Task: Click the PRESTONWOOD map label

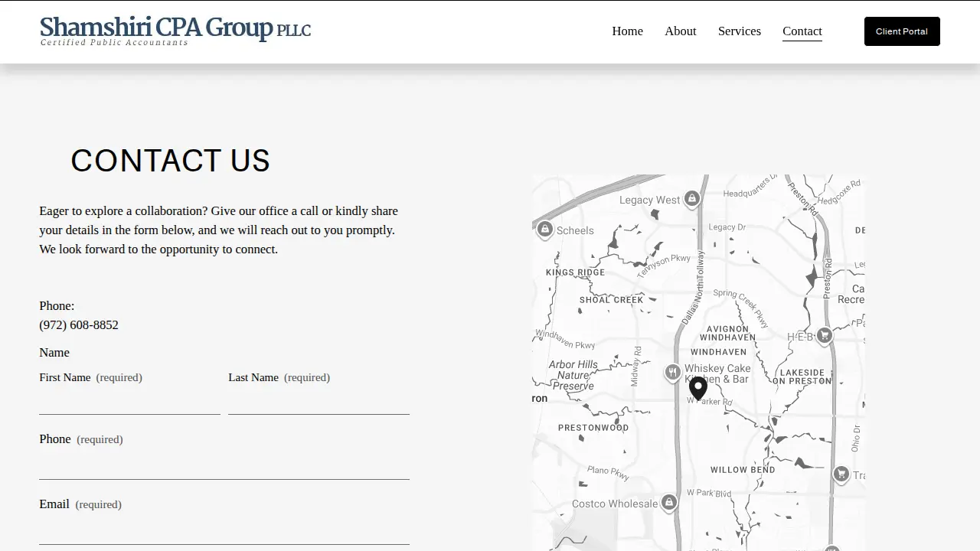Action: click(x=593, y=428)
